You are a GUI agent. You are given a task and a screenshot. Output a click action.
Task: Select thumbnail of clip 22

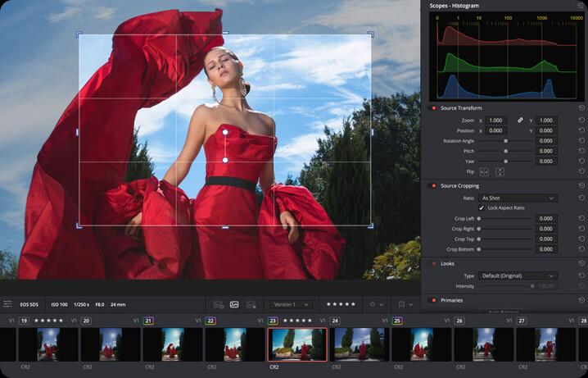pos(235,344)
